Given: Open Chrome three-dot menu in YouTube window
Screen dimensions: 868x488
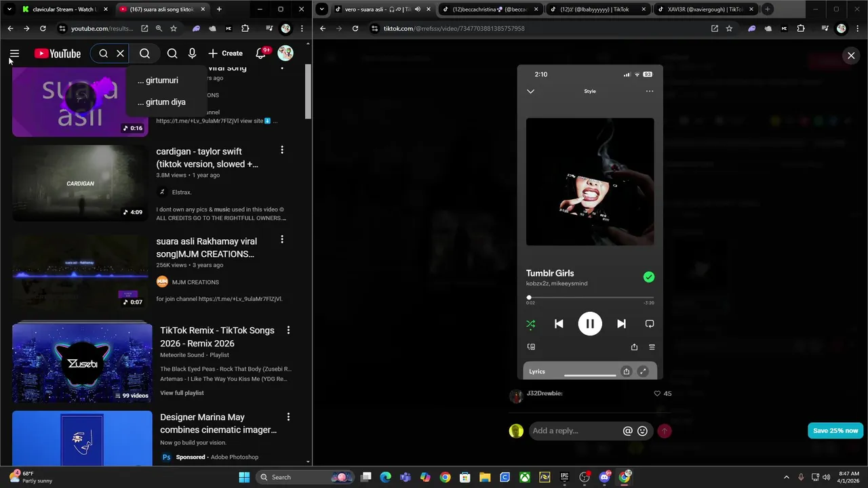Looking at the screenshot, I should coord(302,28).
